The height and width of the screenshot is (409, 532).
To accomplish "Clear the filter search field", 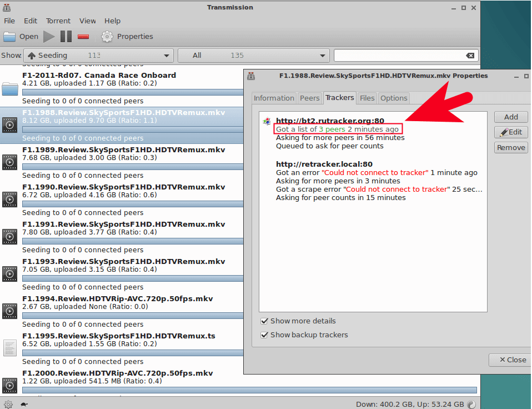I will (470, 56).
